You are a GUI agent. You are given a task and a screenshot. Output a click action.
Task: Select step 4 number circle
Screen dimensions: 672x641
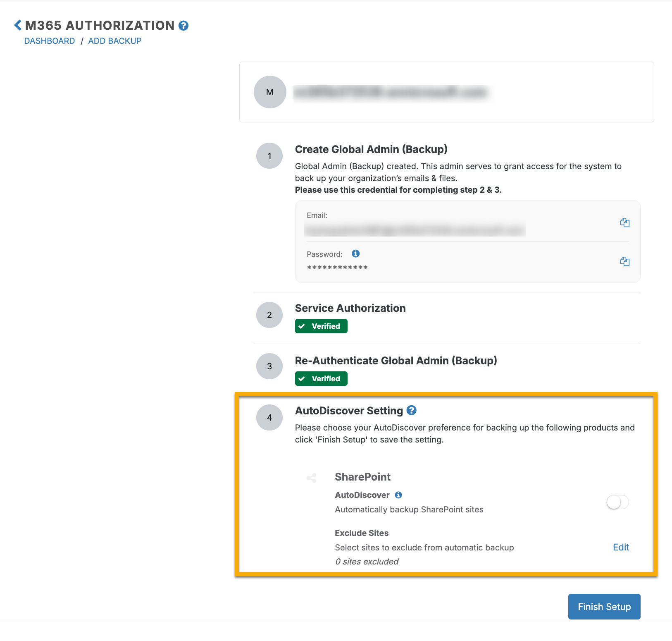[269, 417]
